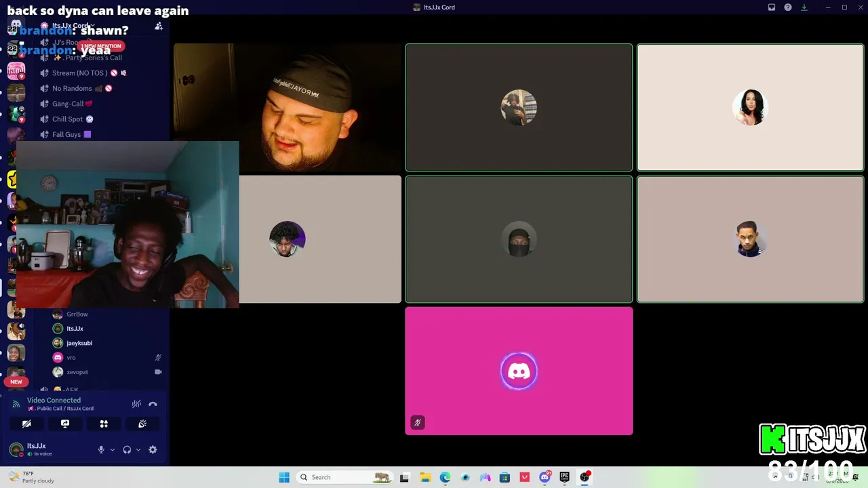Image resolution: width=868 pixels, height=488 pixels.
Task: Focus the woman avatar participant tile
Action: coord(750,107)
